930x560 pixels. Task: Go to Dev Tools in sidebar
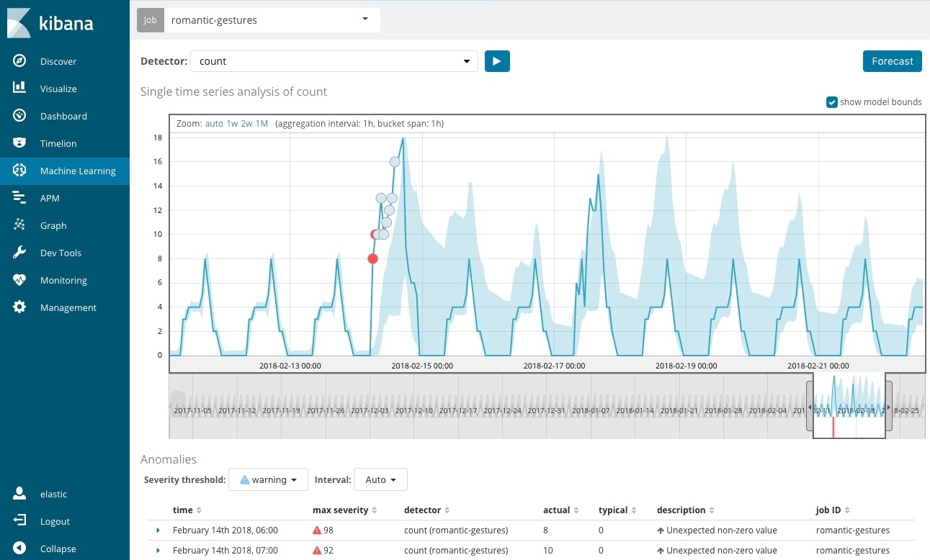(x=61, y=253)
